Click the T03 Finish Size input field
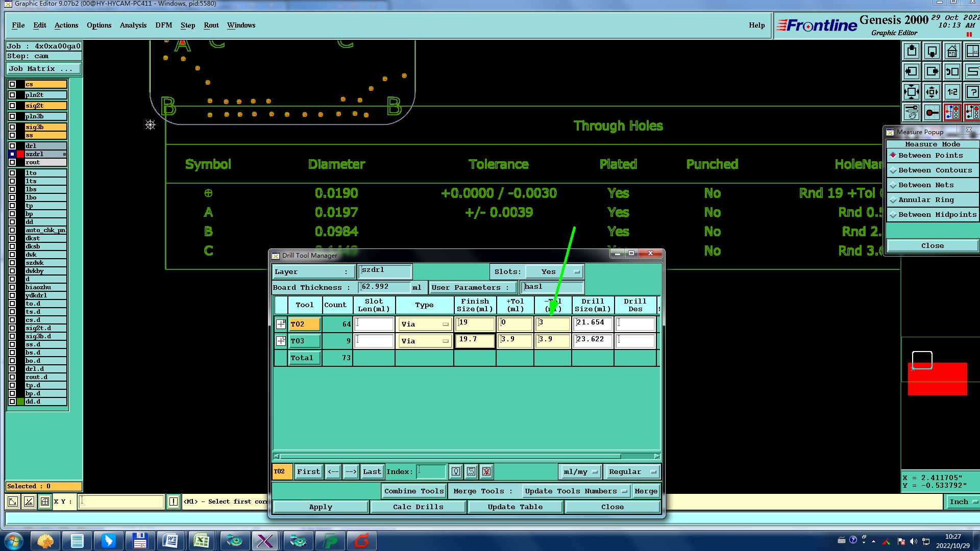Screen dimensions: 980x551 coord(475,340)
